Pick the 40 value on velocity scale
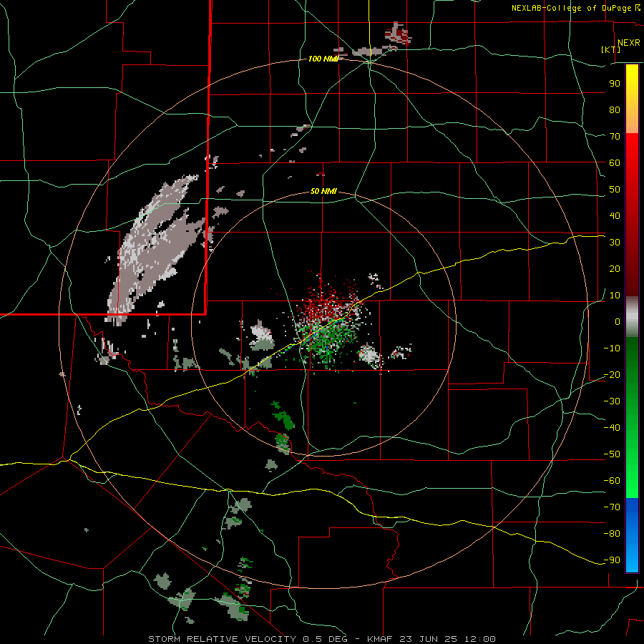Image resolution: width=644 pixels, height=644 pixels. tap(615, 215)
